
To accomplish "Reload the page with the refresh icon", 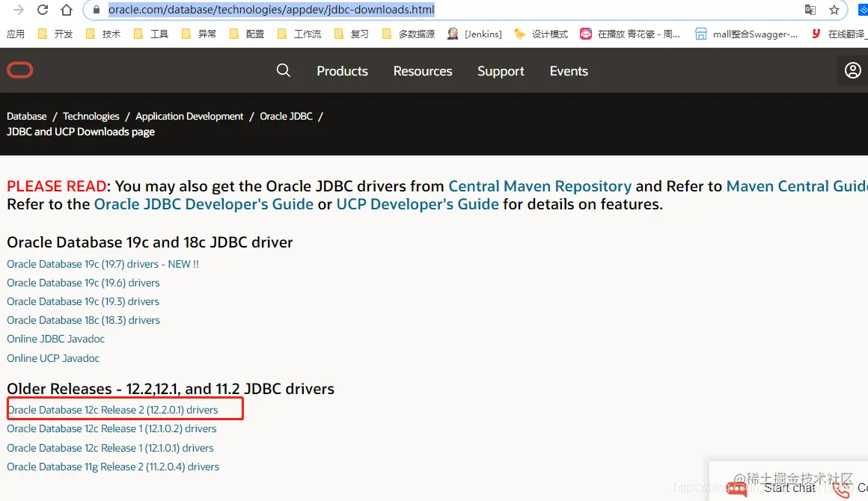I will coord(43,10).
